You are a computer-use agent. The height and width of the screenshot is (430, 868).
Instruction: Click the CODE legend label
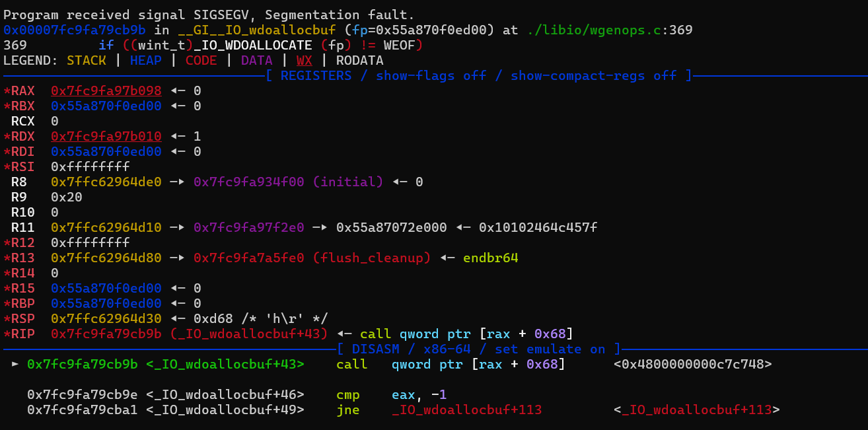201,61
